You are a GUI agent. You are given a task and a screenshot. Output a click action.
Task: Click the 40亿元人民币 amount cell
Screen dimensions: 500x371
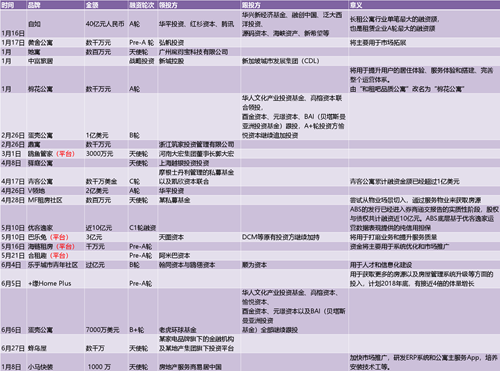click(106, 24)
